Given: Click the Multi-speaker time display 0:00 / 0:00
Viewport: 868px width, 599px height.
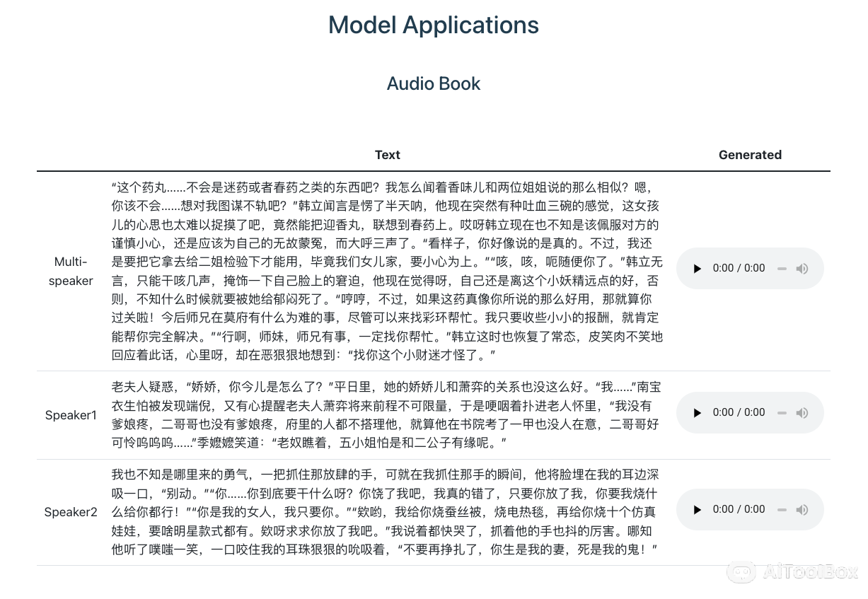Looking at the screenshot, I should (739, 269).
